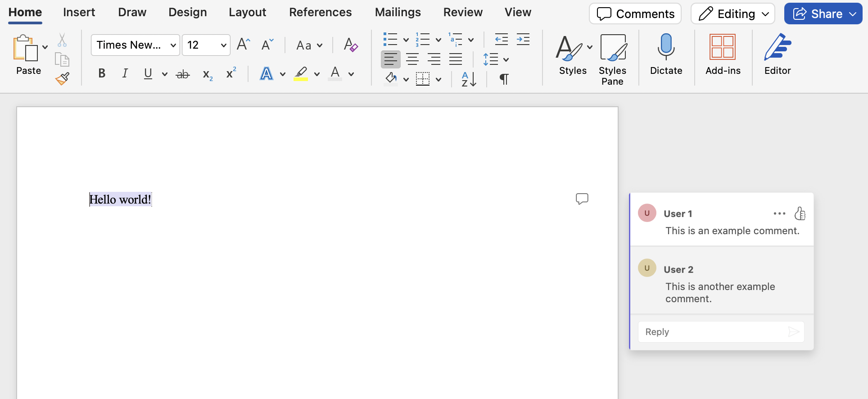868x399 pixels.
Task: Decrease paragraph indent
Action: (501, 40)
